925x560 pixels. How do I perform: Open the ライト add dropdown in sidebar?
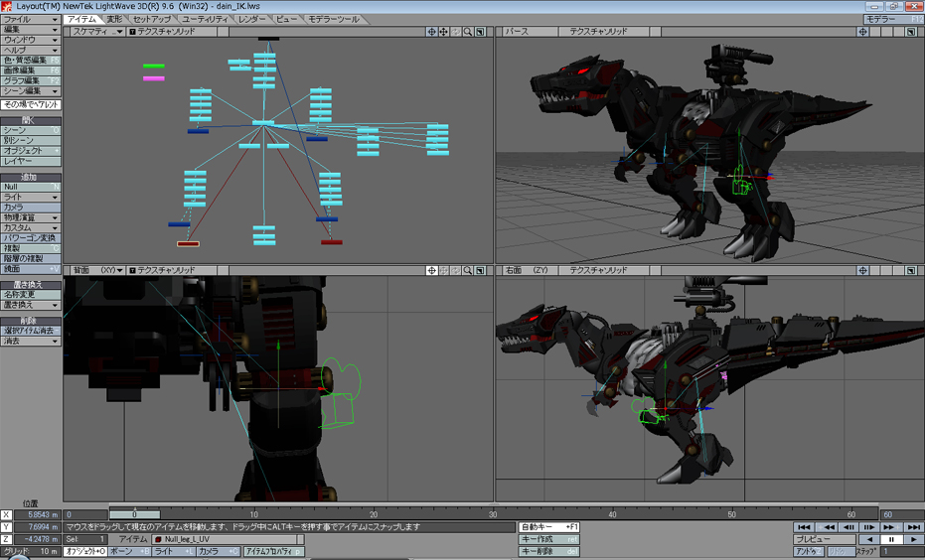click(x=31, y=198)
